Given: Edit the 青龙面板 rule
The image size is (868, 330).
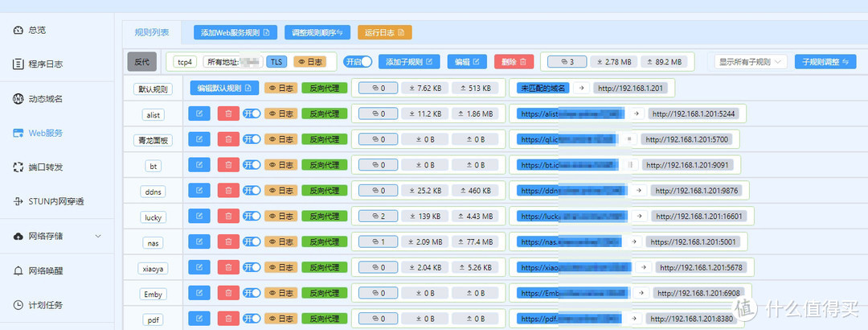Looking at the screenshot, I should pyautogui.click(x=199, y=139).
